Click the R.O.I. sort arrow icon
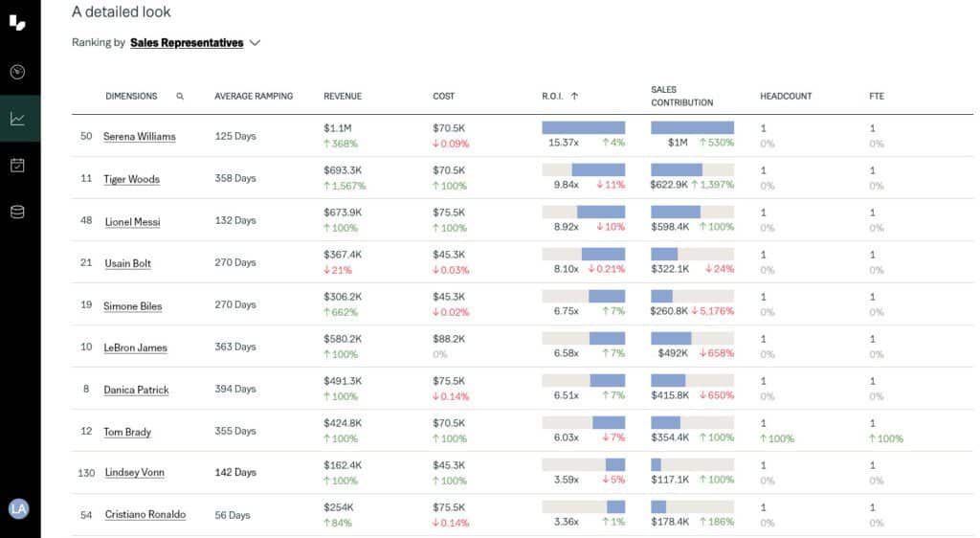This screenshot has width=980, height=538. click(574, 96)
